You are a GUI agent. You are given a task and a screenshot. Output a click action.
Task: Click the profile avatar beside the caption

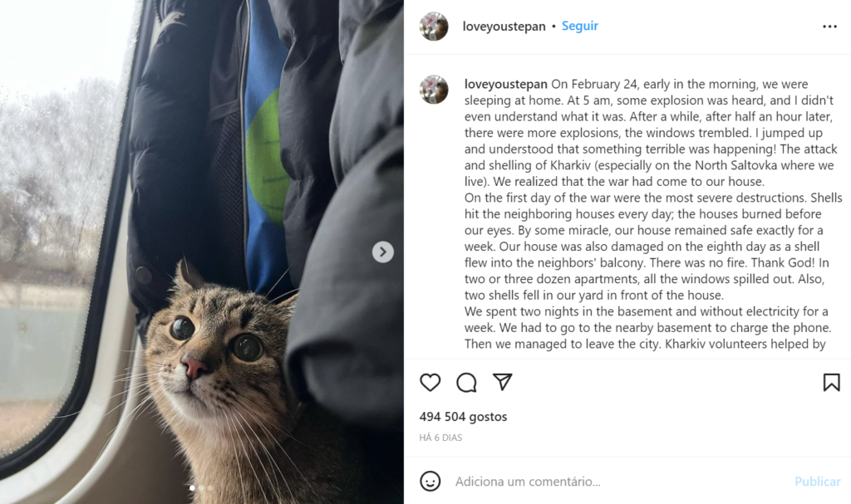pyautogui.click(x=434, y=90)
